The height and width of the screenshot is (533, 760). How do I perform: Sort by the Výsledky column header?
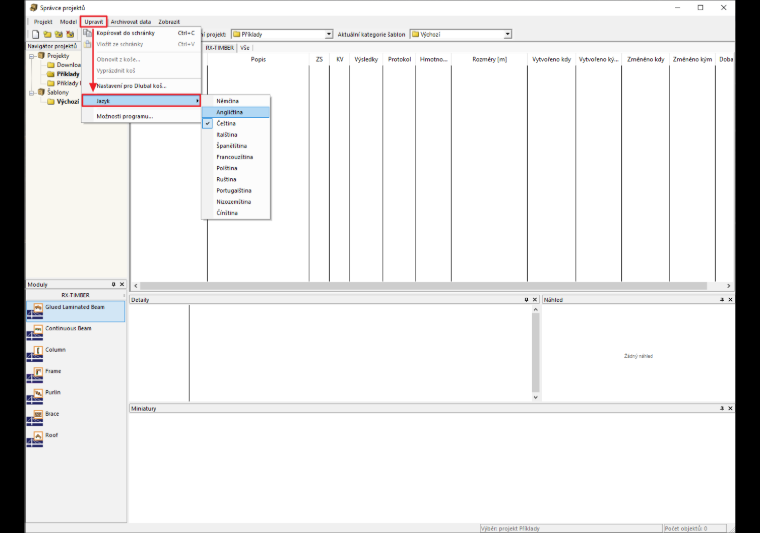click(366, 59)
